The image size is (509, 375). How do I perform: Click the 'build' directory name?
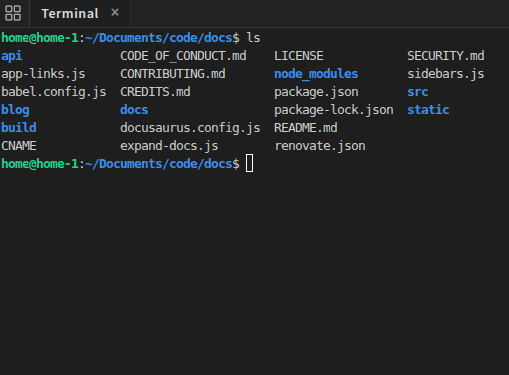pos(19,128)
